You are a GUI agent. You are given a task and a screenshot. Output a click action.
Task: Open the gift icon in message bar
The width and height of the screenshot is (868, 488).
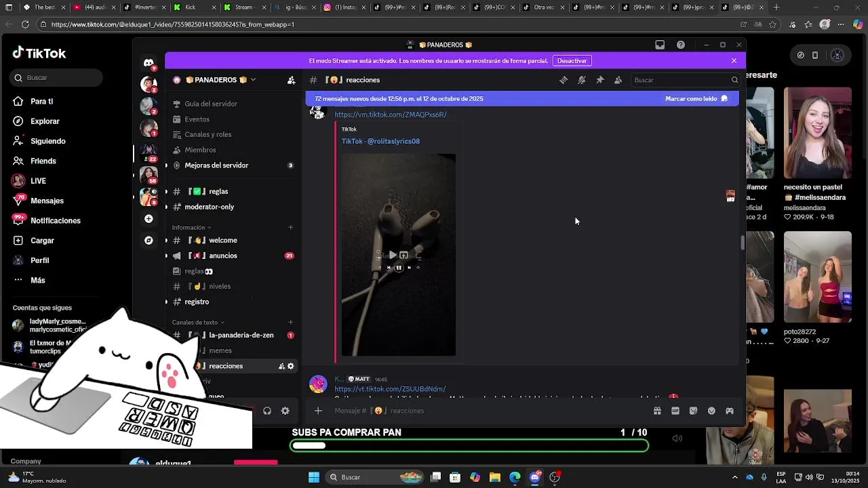tap(657, 411)
